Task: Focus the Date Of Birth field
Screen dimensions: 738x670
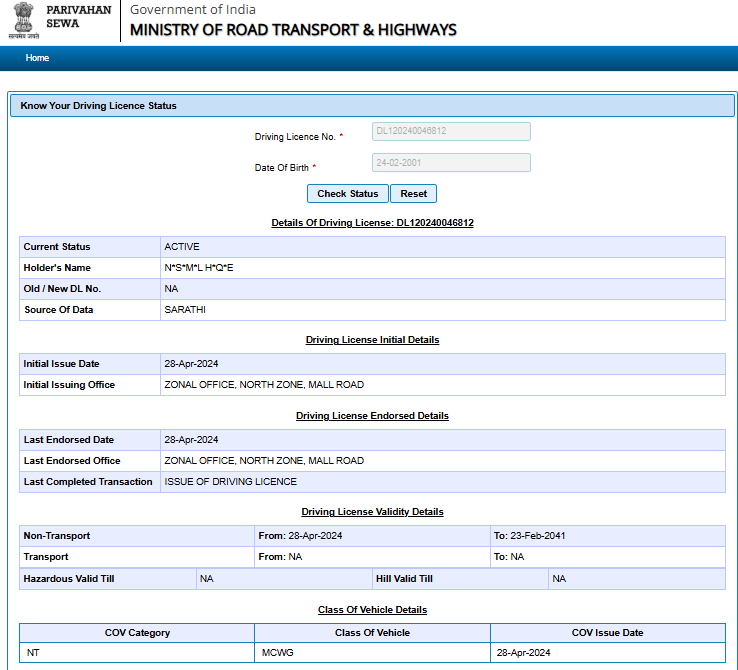Action: click(x=450, y=163)
